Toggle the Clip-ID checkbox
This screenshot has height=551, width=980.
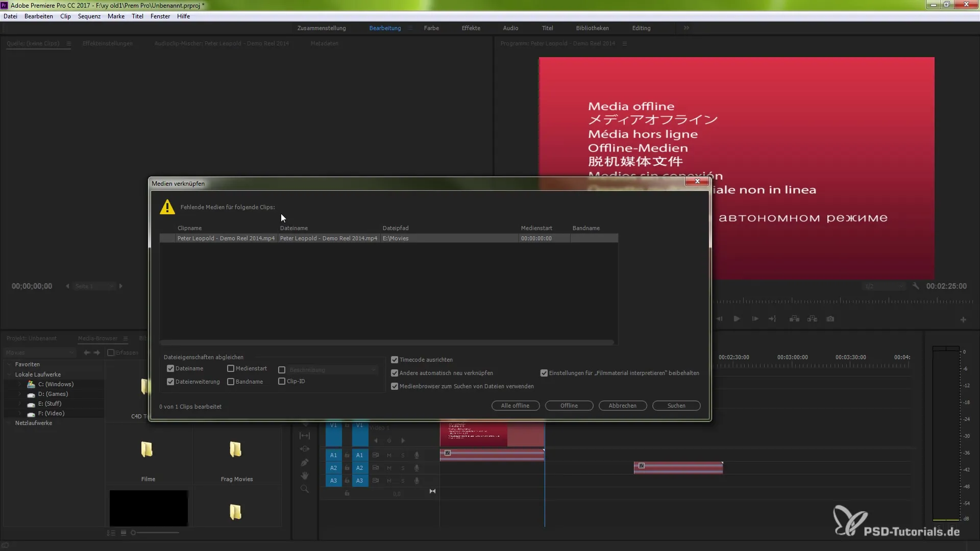282,381
